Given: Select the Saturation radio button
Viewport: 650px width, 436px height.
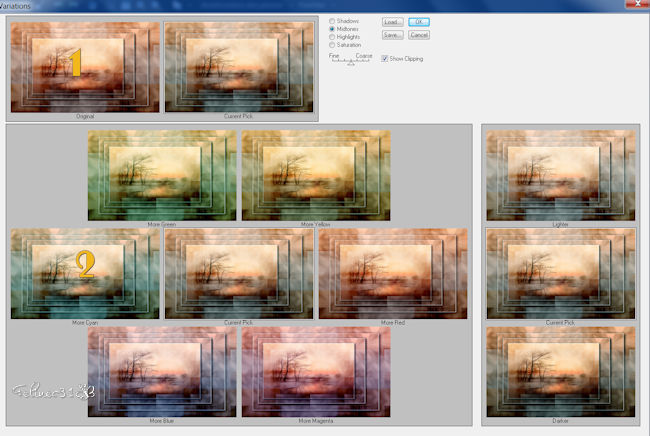Looking at the screenshot, I should pyautogui.click(x=332, y=45).
